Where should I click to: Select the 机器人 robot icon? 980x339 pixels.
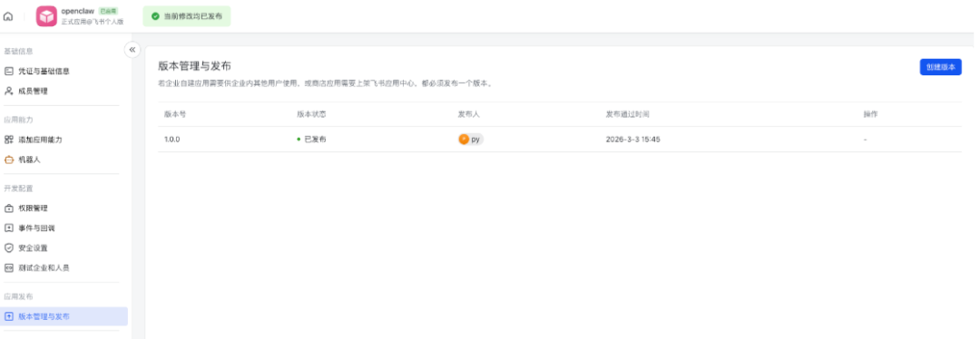coord(9,160)
